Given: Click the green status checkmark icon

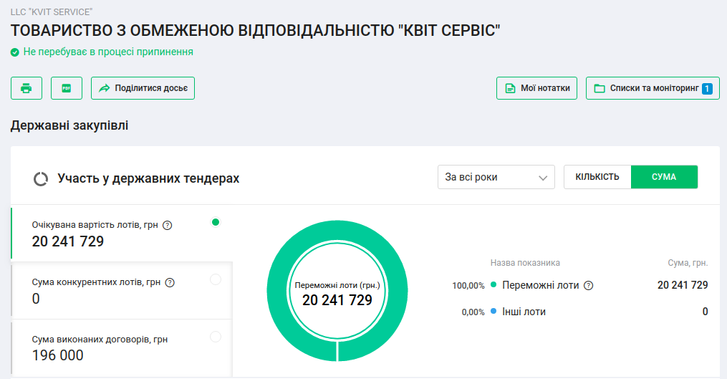Looking at the screenshot, I should tap(15, 52).
